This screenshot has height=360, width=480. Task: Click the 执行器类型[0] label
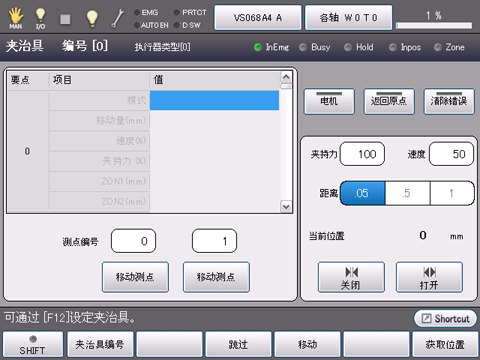(x=162, y=47)
